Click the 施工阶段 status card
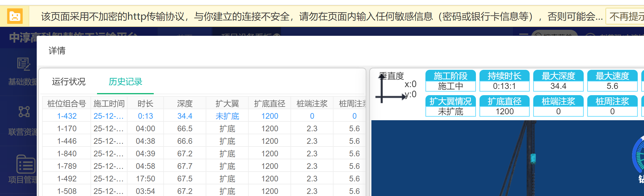 (450, 81)
